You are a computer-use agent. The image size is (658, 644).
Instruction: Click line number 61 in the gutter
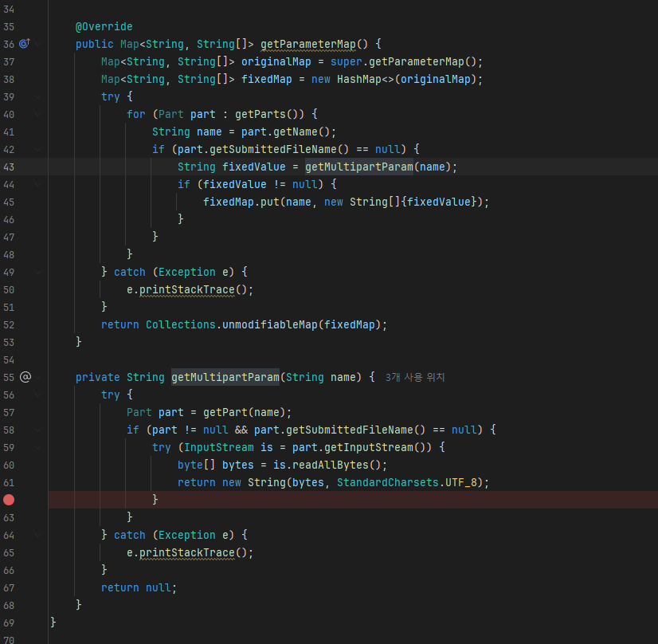pyautogui.click(x=9, y=483)
